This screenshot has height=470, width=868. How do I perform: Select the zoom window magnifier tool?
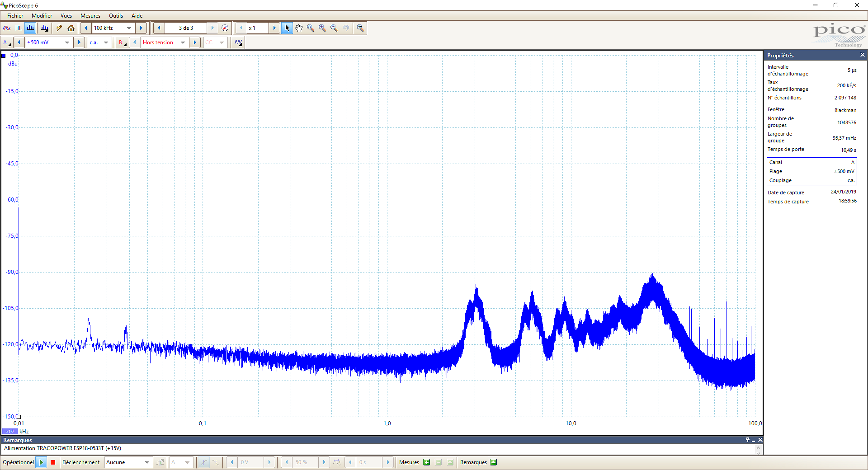pyautogui.click(x=311, y=28)
